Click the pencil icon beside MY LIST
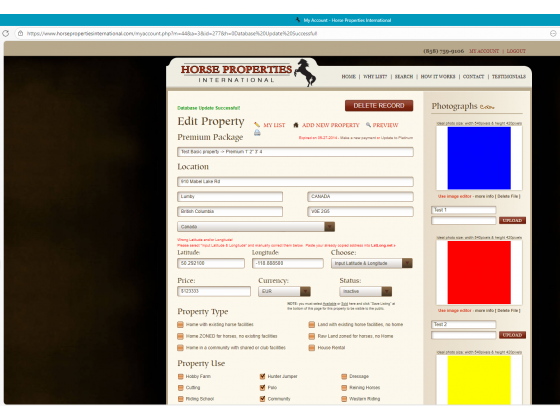 coord(257,125)
